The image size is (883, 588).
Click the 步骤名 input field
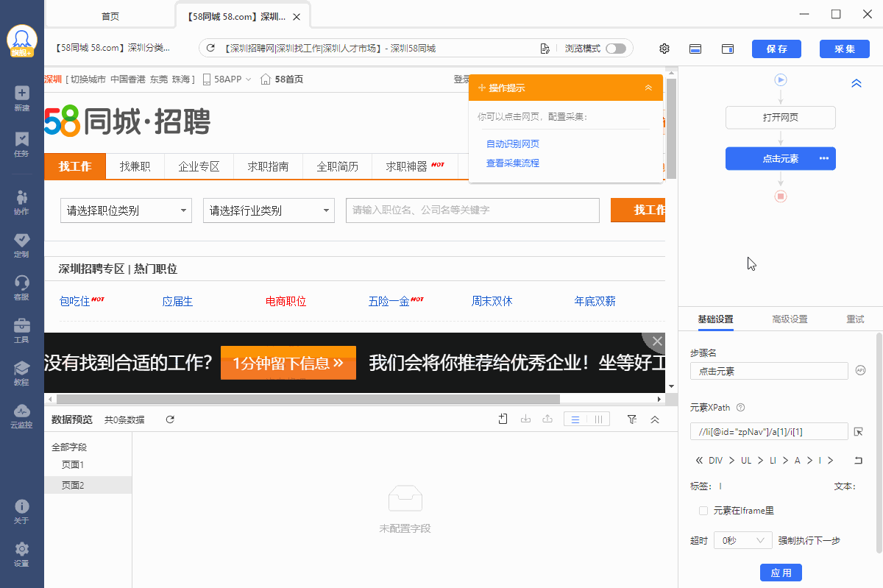[769, 371]
